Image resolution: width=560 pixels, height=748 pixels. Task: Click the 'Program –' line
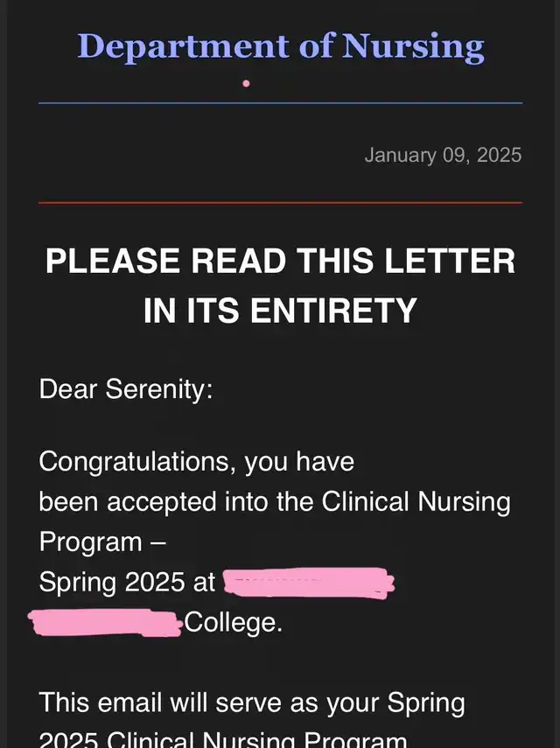pyautogui.click(x=102, y=542)
